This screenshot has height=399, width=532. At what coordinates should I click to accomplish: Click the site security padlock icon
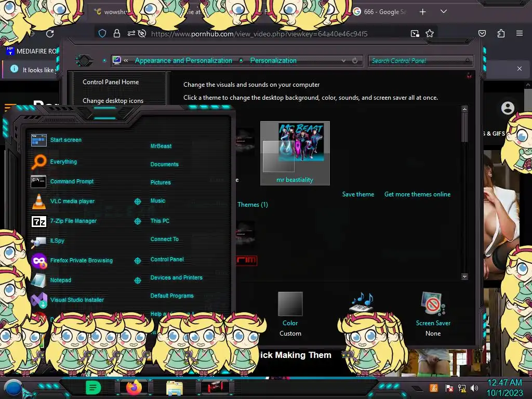(117, 34)
